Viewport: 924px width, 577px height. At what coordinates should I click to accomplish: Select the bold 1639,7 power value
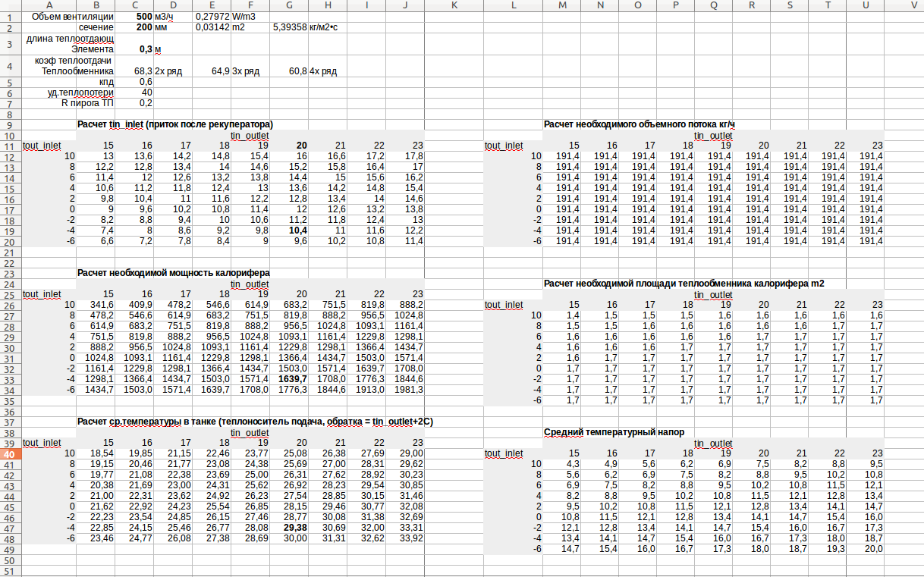[x=293, y=379]
